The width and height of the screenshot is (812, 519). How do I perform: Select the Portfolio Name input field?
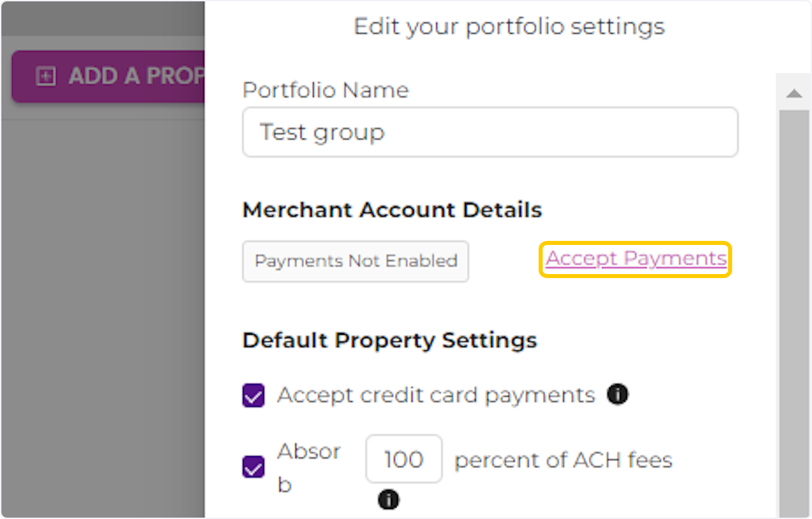490,132
